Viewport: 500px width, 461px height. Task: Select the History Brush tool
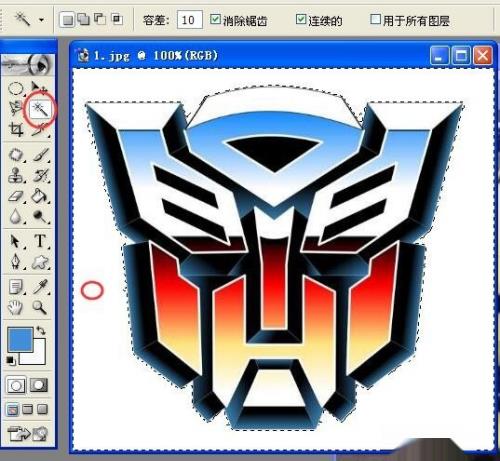pos(41,176)
